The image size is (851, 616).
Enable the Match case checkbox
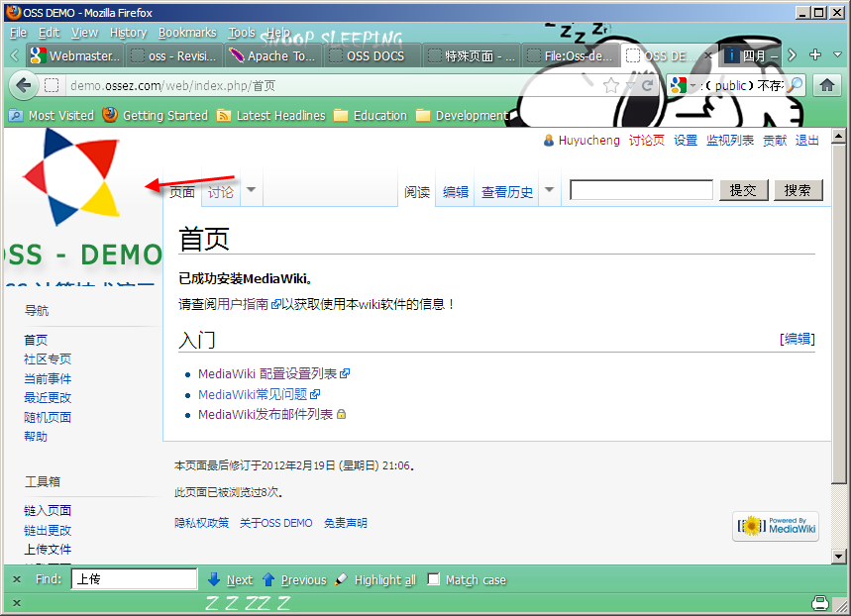pos(433,579)
